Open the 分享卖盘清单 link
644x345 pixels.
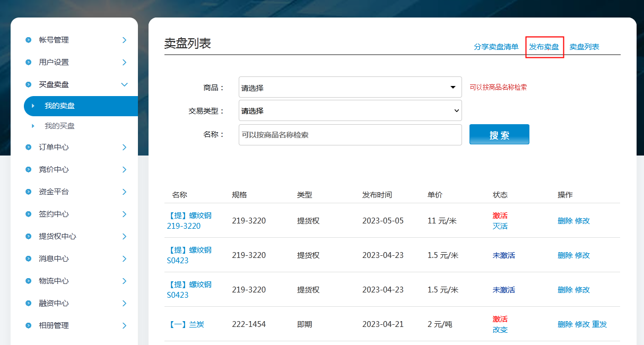[x=496, y=47]
